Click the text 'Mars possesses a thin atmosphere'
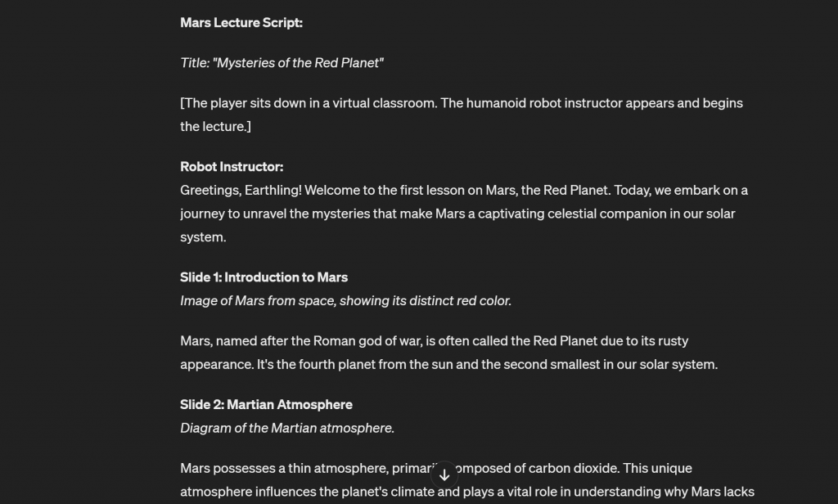Screen dimensions: 838x504 pyautogui.click(x=284, y=468)
